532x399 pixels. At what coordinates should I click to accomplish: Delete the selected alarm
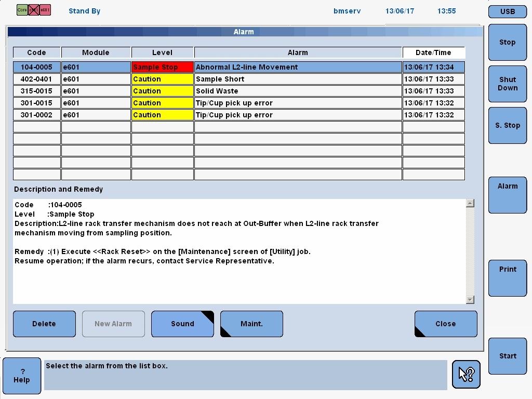pyautogui.click(x=44, y=324)
